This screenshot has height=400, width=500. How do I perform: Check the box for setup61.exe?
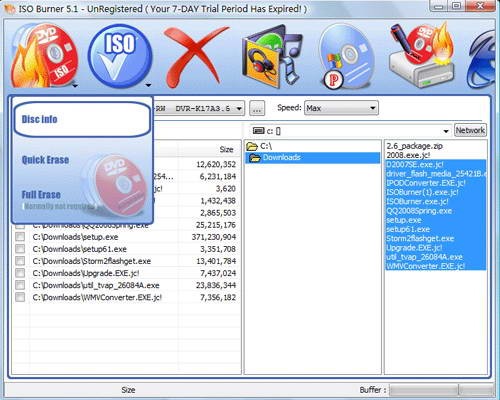coord(20,249)
